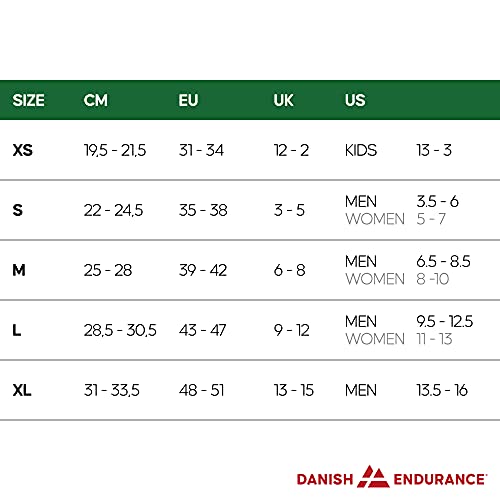Select the XS size label

(23, 150)
